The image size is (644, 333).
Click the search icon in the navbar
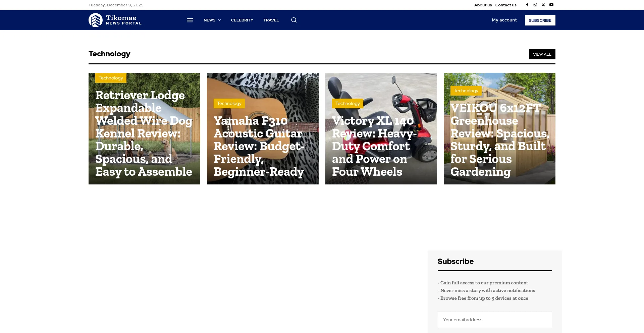(x=293, y=20)
